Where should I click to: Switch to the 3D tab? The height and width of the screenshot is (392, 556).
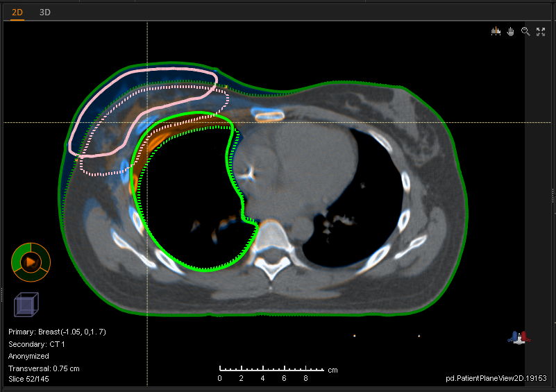(44, 12)
